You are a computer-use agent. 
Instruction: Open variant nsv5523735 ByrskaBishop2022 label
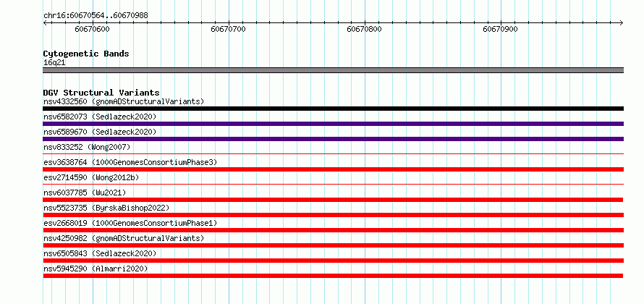click(x=106, y=208)
